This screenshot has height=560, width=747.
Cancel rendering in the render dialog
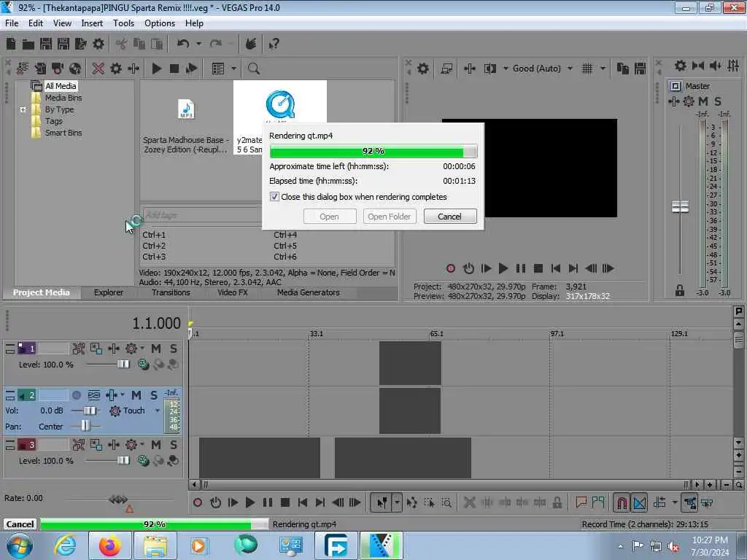[x=449, y=217]
